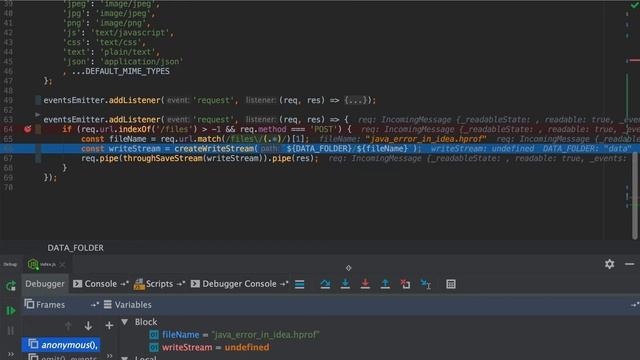Open the Debugger Console tab
640x360 pixels.
[239, 284]
